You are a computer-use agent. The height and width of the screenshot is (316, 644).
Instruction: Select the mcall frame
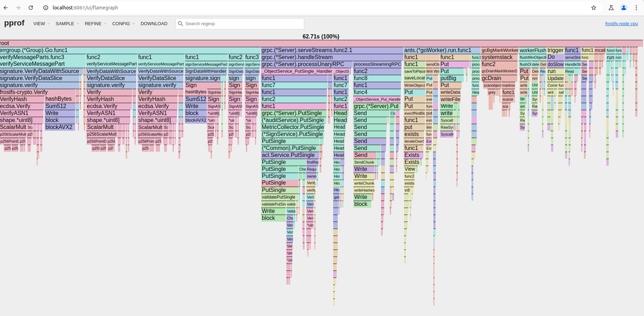(600, 50)
